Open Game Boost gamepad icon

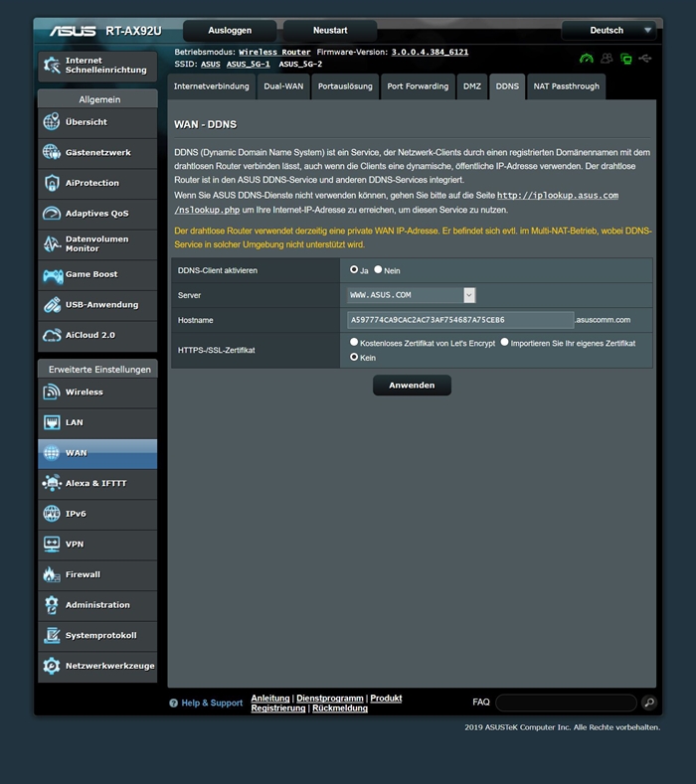tap(53, 274)
